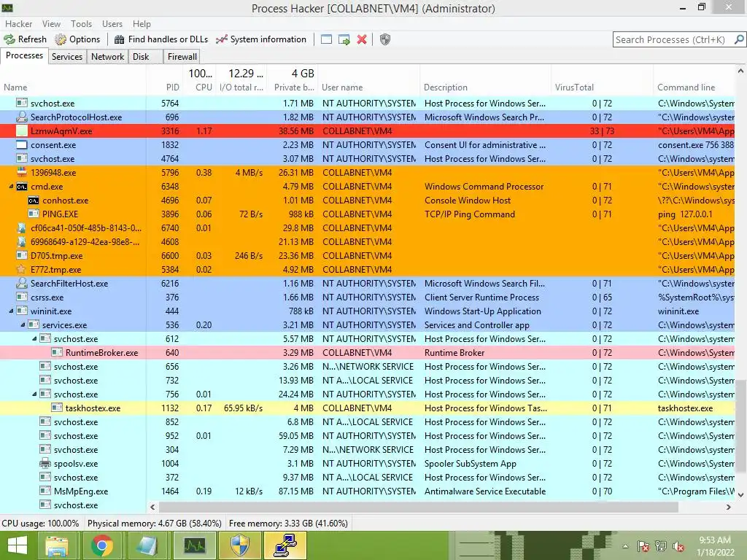Click the find window icon in toolbar
Screen dimensions: 747x560
[326, 39]
